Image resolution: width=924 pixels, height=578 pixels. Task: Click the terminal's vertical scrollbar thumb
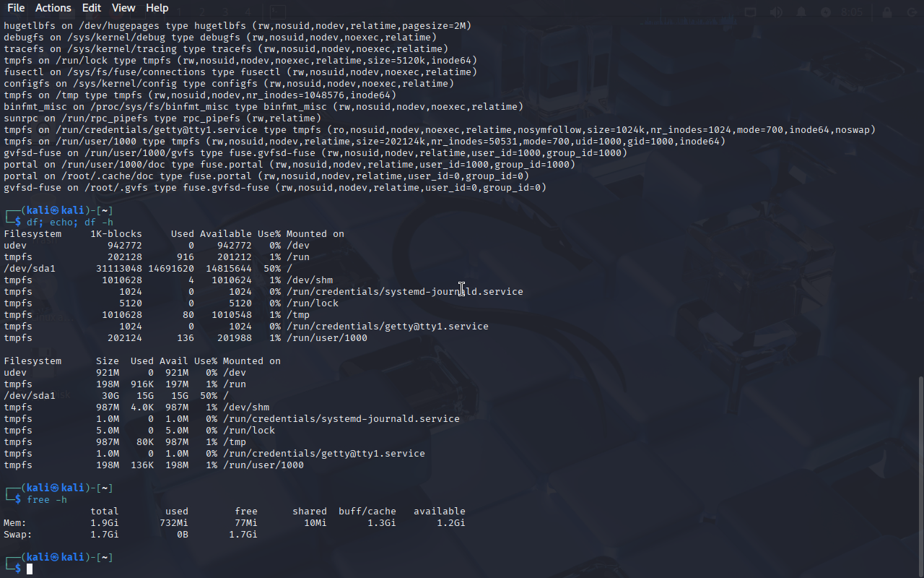920,475
